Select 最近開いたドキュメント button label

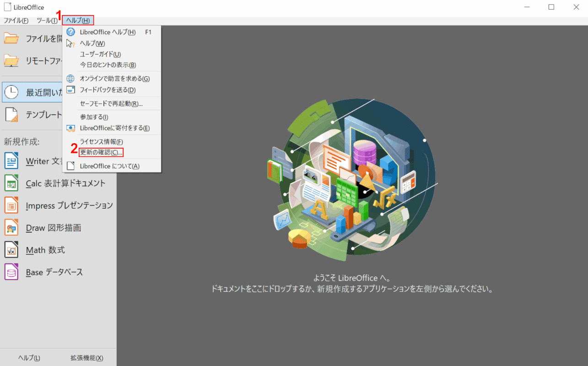click(44, 92)
